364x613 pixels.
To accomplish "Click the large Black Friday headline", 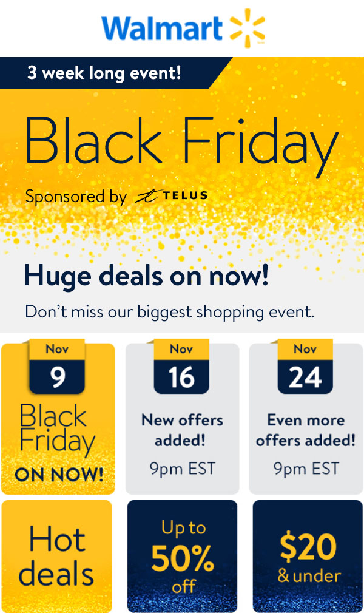I will click(181, 140).
